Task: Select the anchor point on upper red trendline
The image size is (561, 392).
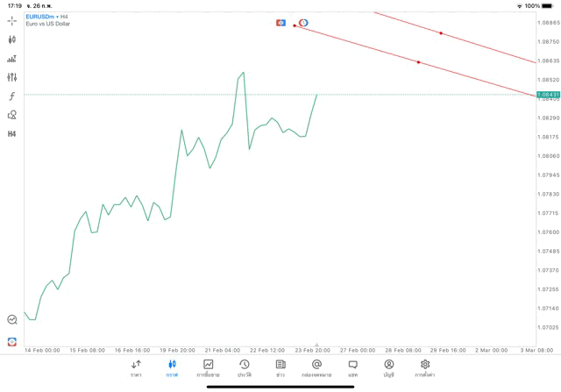Action: [441, 33]
